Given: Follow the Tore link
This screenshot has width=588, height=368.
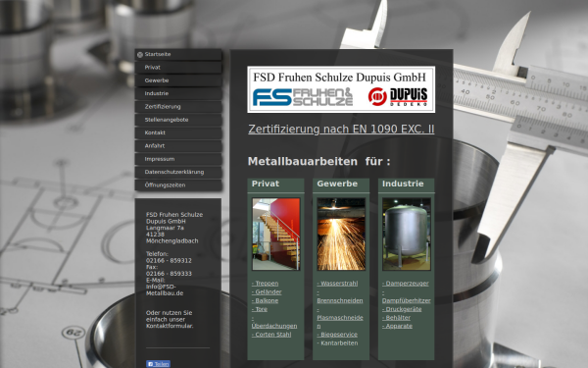Looking at the screenshot, I should [260, 309].
